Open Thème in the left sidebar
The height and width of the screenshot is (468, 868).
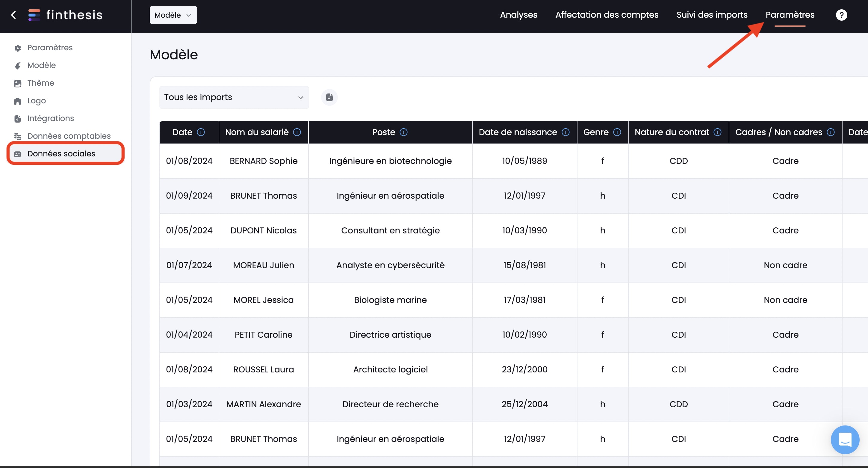[40, 83]
